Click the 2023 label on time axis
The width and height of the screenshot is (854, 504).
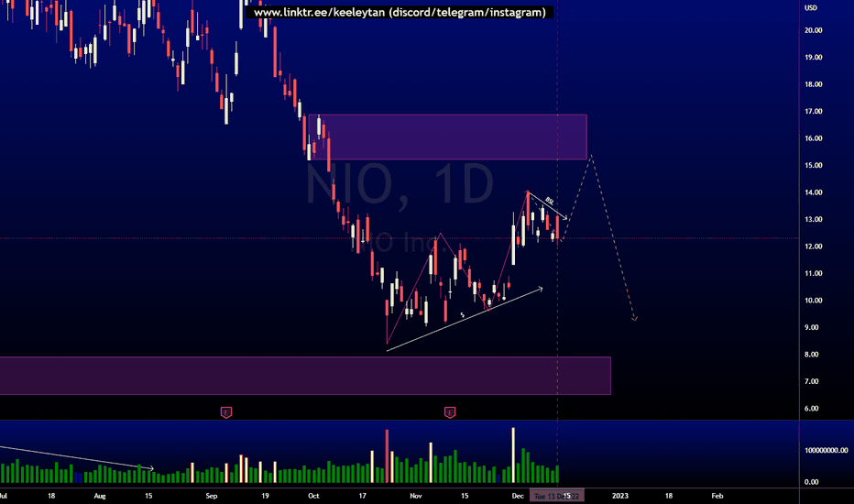pyautogui.click(x=619, y=496)
